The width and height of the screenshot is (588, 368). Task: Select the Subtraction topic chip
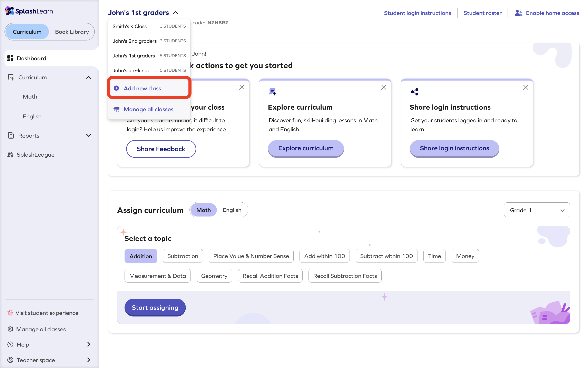pyautogui.click(x=183, y=256)
